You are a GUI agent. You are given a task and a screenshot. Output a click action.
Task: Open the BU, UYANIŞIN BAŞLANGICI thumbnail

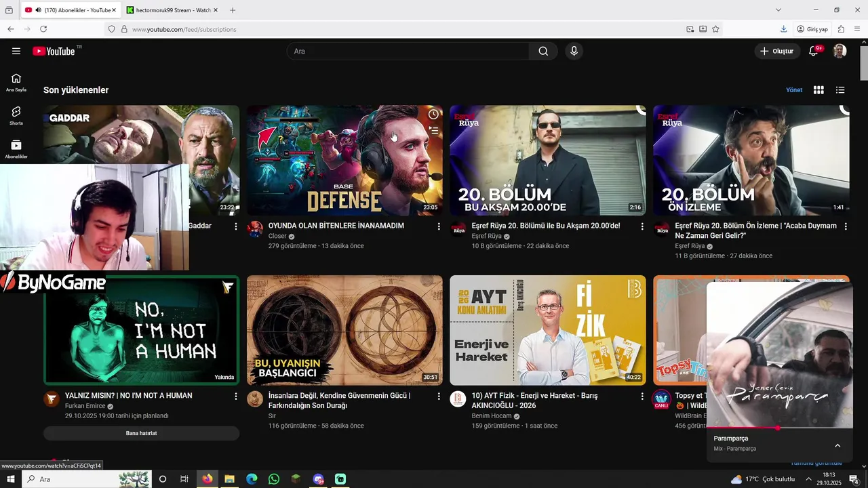(344, 330)
